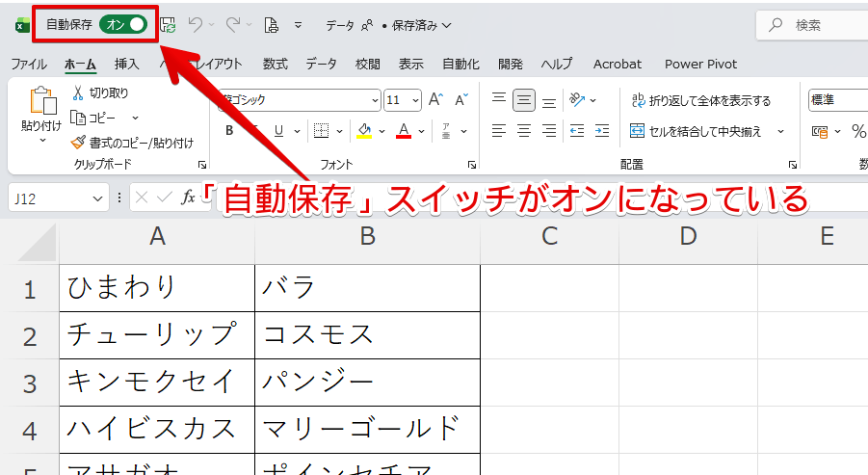Viewport: 868px width, 475px height.
Task: Click 切り取り to cut
Action: pos(100,93)
